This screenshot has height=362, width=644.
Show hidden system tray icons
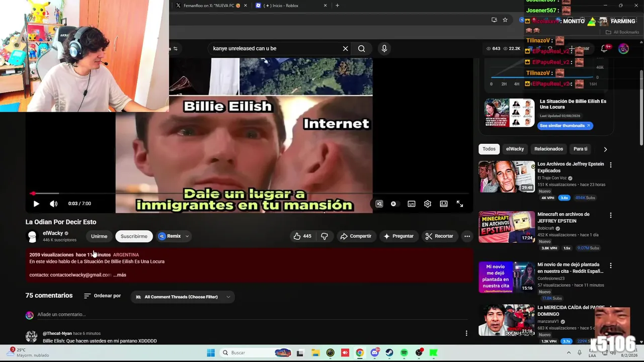(x=569, y=352)
